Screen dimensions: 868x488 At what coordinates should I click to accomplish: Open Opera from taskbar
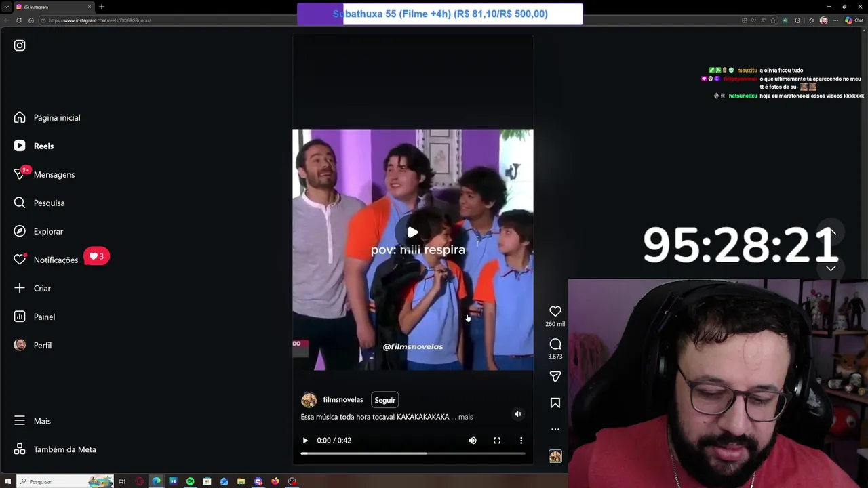click(139, 481)
